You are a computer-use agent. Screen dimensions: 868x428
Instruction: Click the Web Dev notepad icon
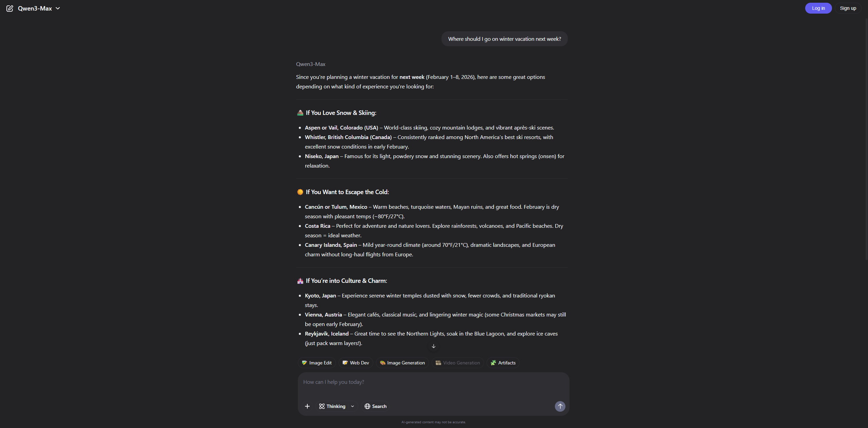(345, 363)
